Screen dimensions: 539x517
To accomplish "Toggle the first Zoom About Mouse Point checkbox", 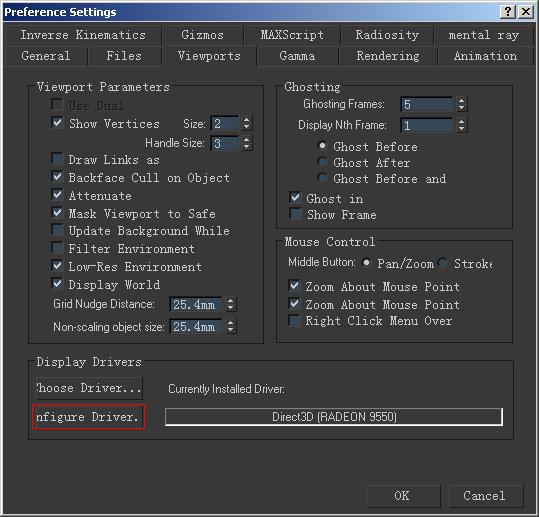I will tap(294, 285).
